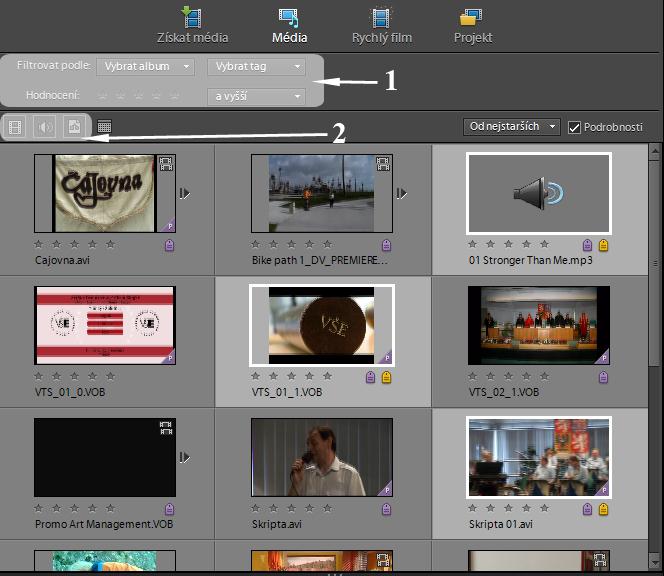Screen dimensions: 664x576
Task: Click purple tag icon under 01 Stronger Than Me.mp3
Action: pyautogui.click(x=587, y=245)
